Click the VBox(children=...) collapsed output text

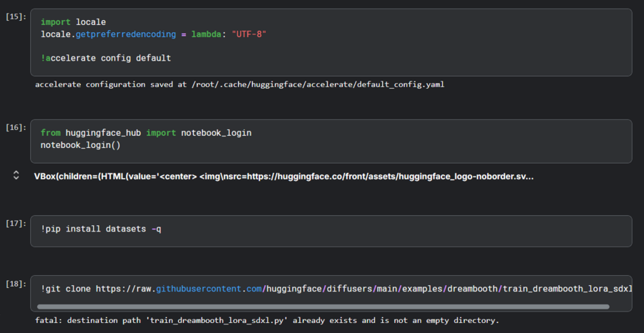(x=283, y=176)
